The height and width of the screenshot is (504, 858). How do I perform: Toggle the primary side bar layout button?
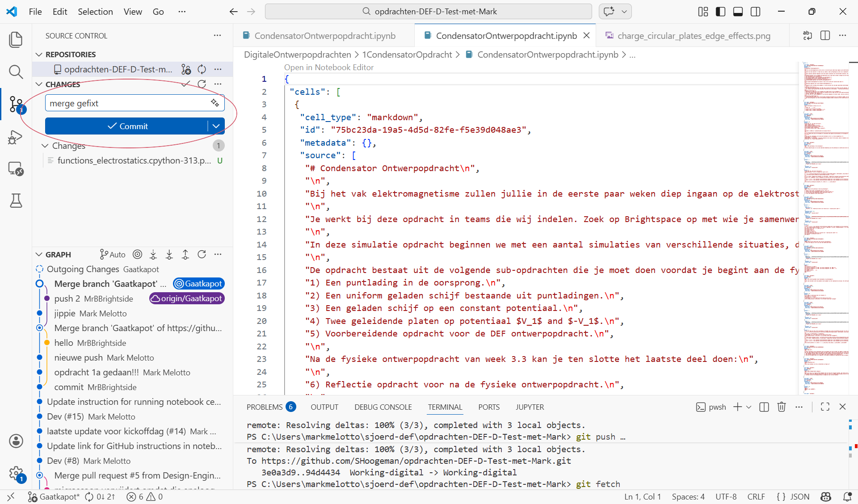720,12
